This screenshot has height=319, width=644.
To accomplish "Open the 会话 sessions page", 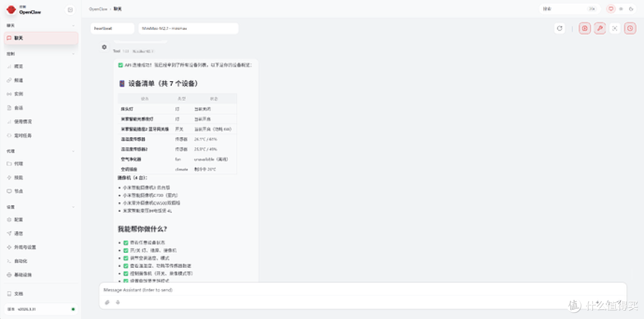I will coord(41,108).
